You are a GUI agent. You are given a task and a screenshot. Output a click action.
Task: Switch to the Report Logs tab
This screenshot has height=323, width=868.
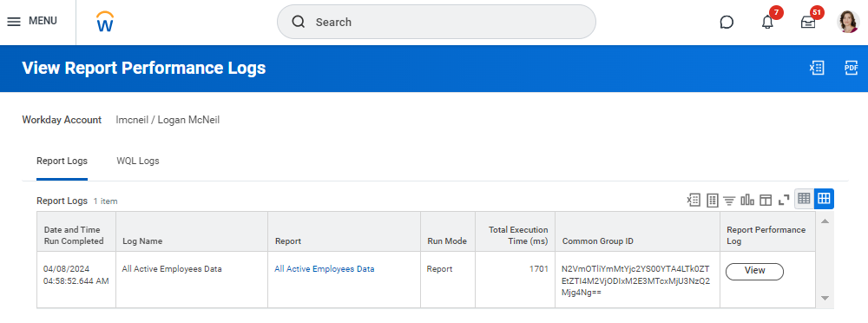point(62,161)
